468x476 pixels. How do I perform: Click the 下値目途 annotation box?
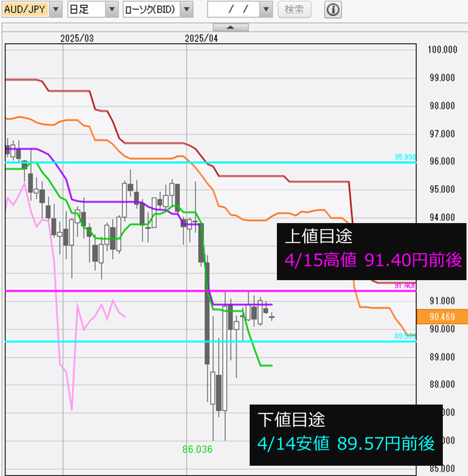pos(346,435)
